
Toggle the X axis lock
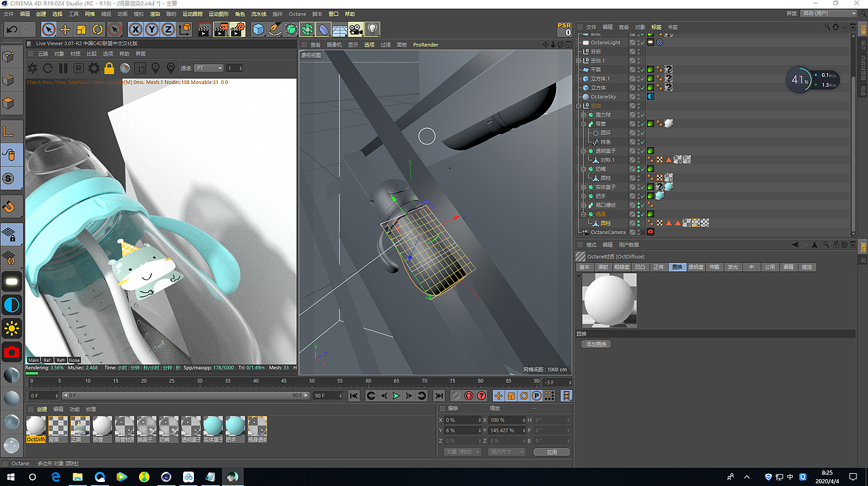pos(136,29)
